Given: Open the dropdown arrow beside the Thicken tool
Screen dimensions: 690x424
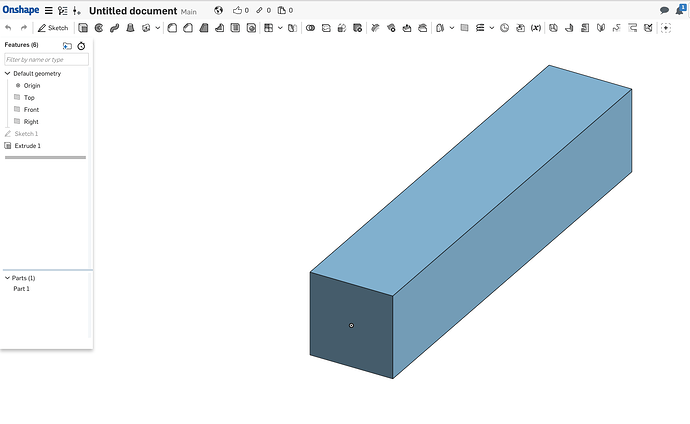Looking at the screenshot, I should (x=158, y=28).
